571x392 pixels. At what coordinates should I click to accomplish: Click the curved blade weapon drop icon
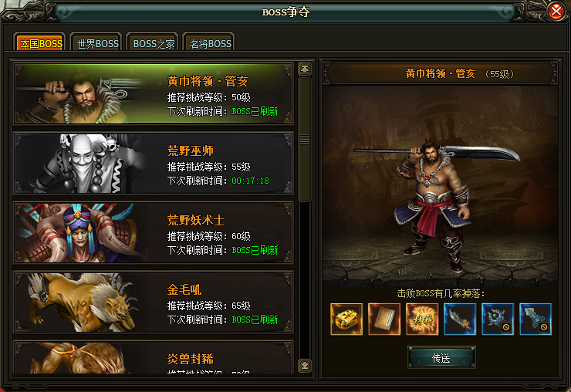tap(460, 319)
